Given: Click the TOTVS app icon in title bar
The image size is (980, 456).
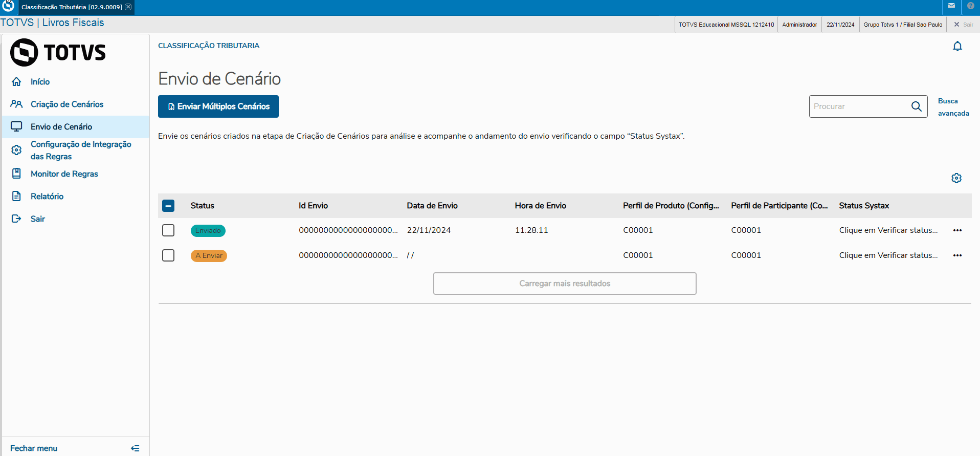Looking at the screenshot, I should point(8,6).
